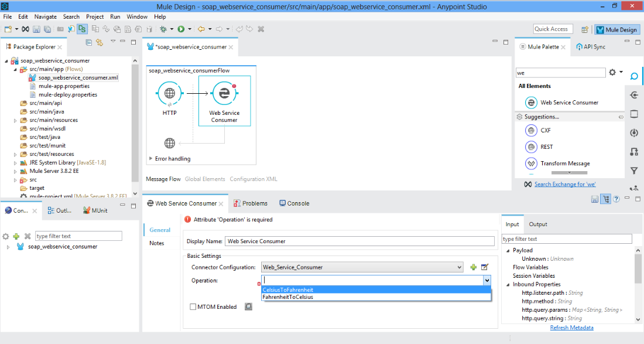Screen dimensions: 644x344
Task: Click the green Run button
Action: tap(181, 29)
